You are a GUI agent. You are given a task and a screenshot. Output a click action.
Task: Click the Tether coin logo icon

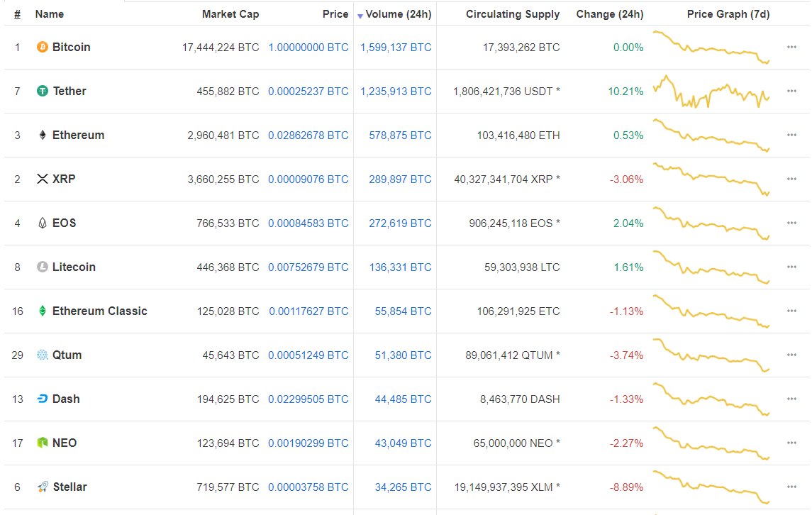[x=43, y=92]
